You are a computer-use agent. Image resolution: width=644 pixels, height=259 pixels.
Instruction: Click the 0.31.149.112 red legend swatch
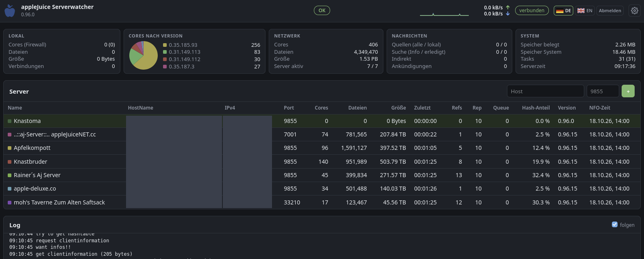pyautogui.click(x=165, y=59)
